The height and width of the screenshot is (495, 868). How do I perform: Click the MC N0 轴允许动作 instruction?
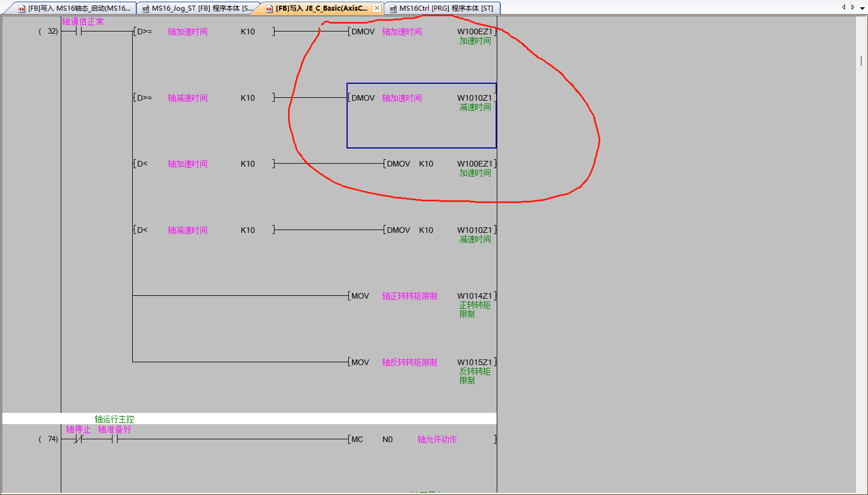tap(422, 439)
